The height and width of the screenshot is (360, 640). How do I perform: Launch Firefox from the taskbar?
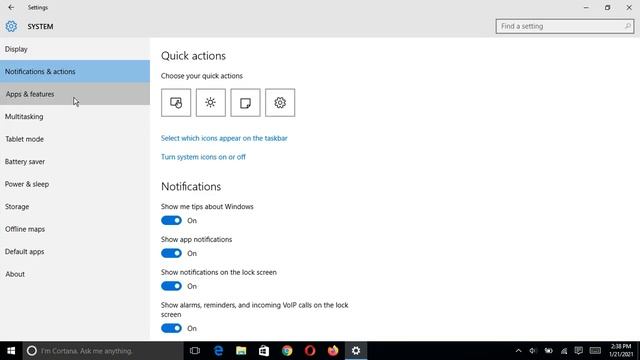pos(333,351)
